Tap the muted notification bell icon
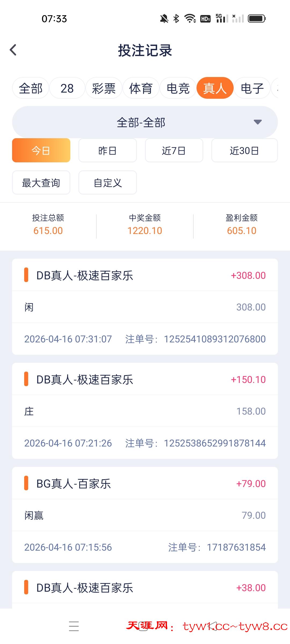 [164, 19]
